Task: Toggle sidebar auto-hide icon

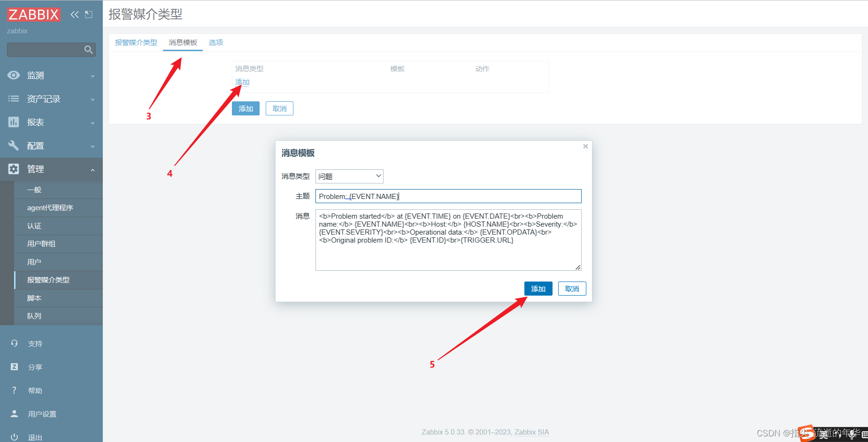Action: tap(89, 15)
